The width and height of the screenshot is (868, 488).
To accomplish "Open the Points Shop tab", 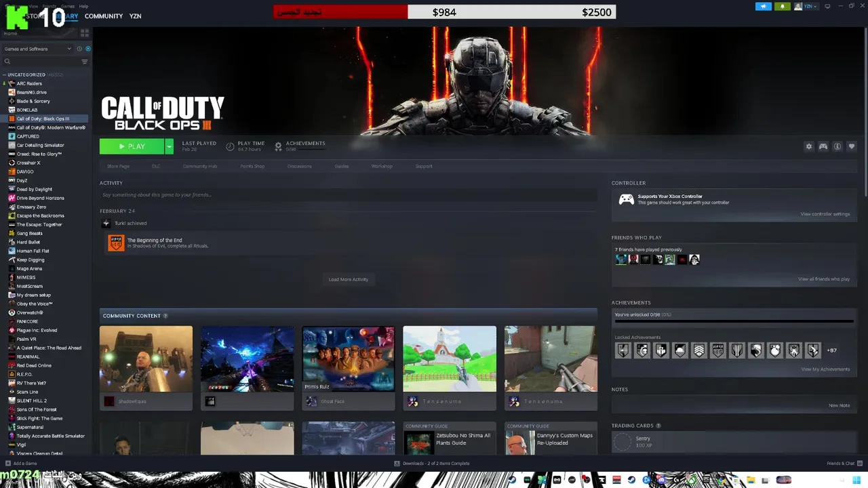I will [252, 166].
